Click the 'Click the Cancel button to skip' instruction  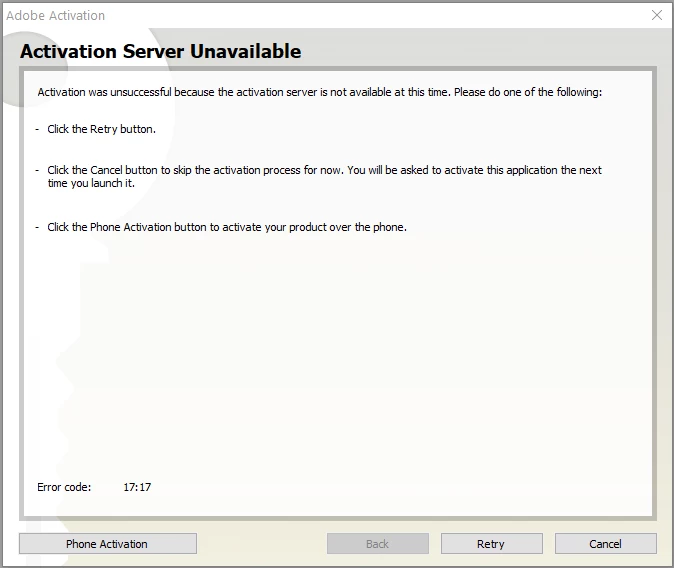(324, 176)
